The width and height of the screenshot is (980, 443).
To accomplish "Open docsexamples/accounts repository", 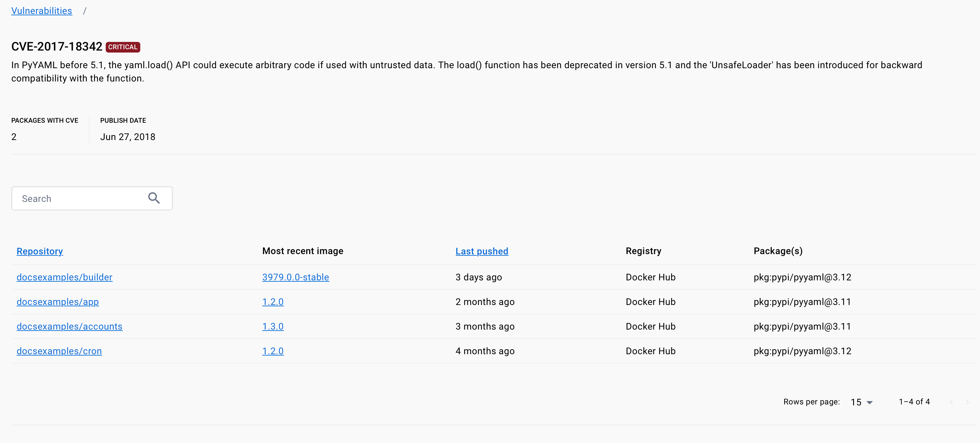I will [69, 327].
